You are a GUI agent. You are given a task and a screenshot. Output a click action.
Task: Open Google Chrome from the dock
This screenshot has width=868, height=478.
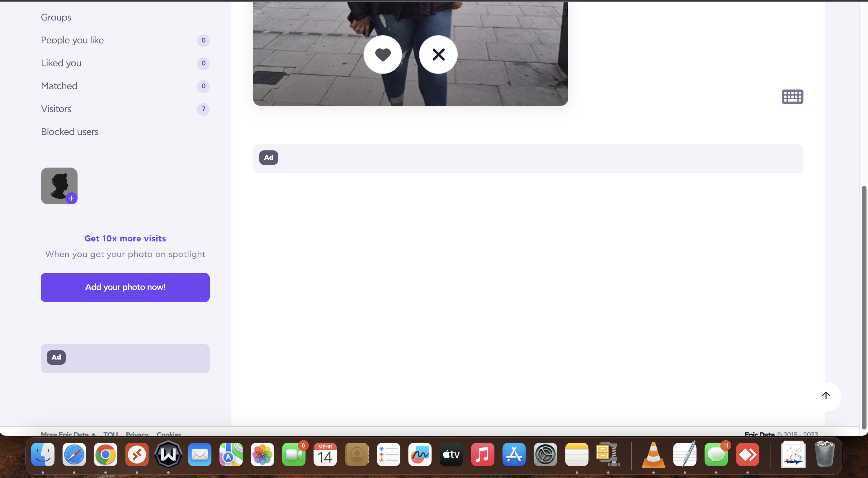[x=106, y=455]
